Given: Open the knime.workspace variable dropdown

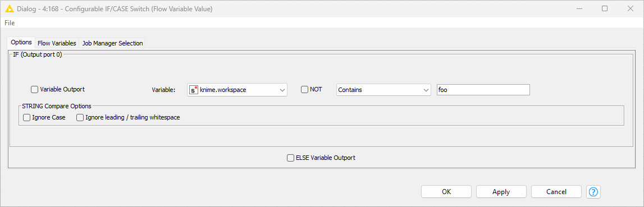Looking at the screenshot, I should (237, 90).
